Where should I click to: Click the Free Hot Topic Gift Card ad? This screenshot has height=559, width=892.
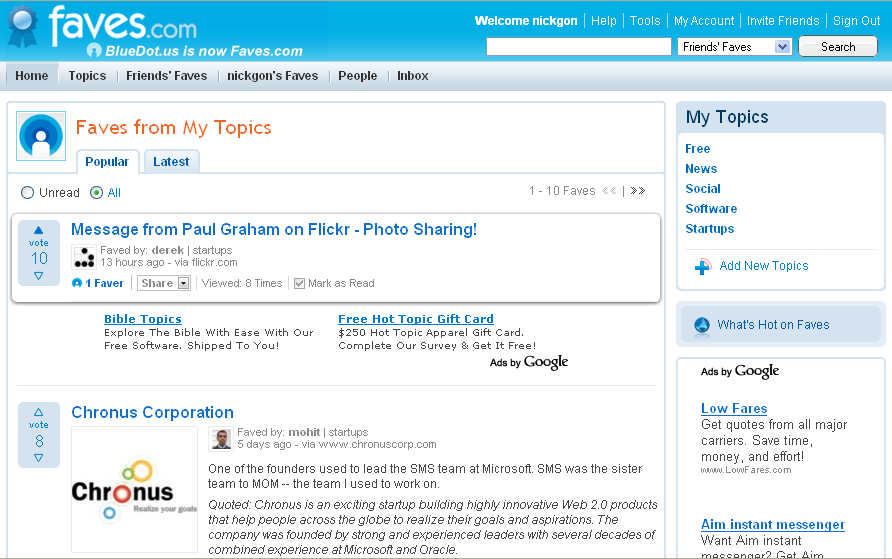point(416,319)
